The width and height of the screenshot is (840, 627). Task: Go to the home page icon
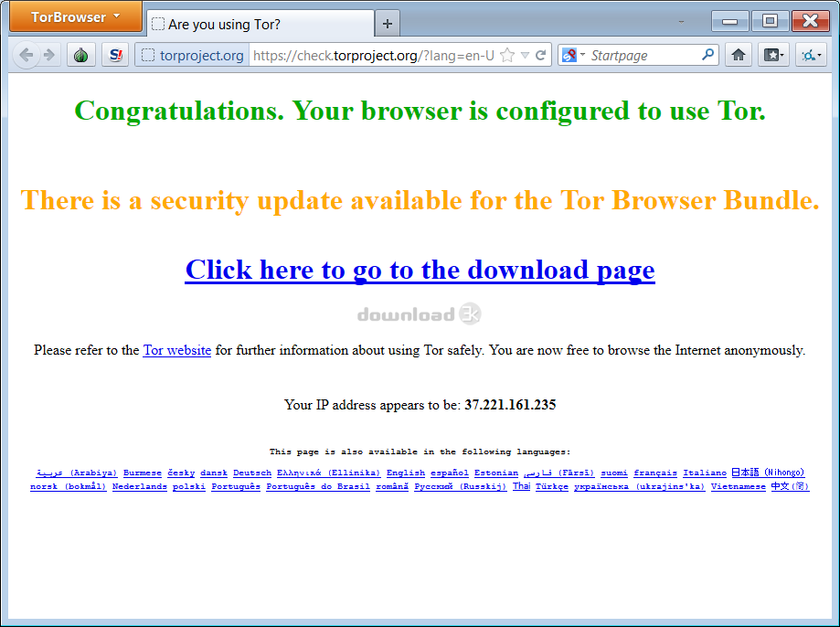tap(739, 55)
